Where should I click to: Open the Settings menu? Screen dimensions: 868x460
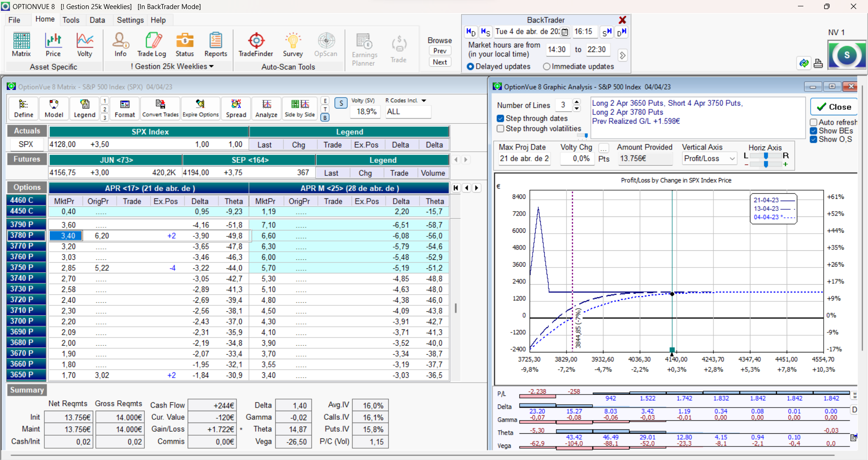(x=130, y=20)
